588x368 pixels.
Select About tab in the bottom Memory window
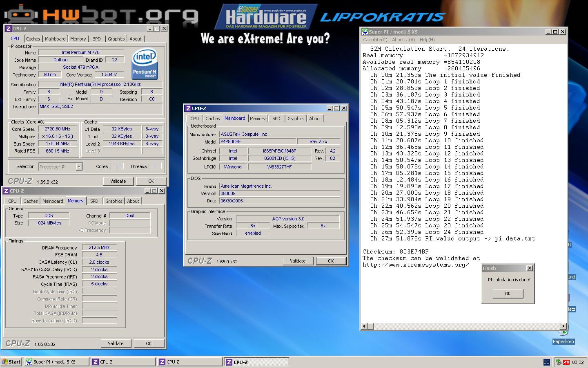(x=133, y=201)
